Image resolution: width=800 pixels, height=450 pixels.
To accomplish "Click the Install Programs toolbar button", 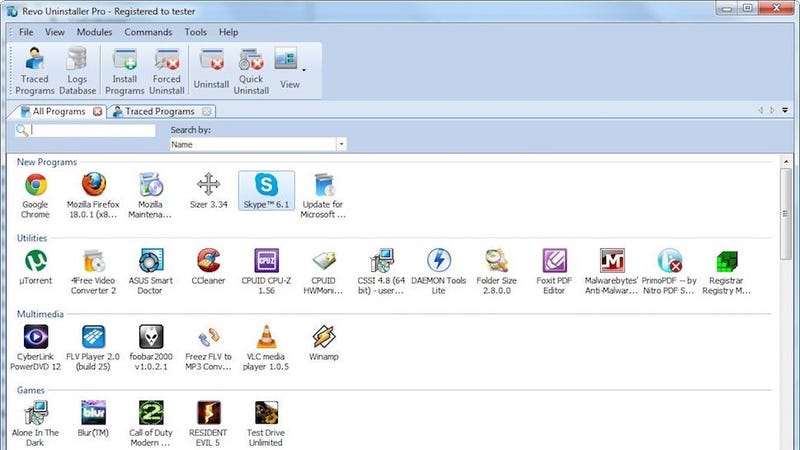I will coord(124,70).
